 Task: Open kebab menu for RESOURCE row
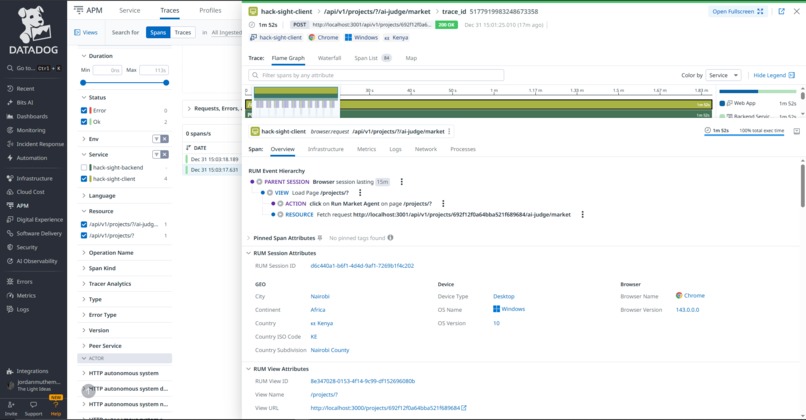pyautogui.click(x=582, y=214)
